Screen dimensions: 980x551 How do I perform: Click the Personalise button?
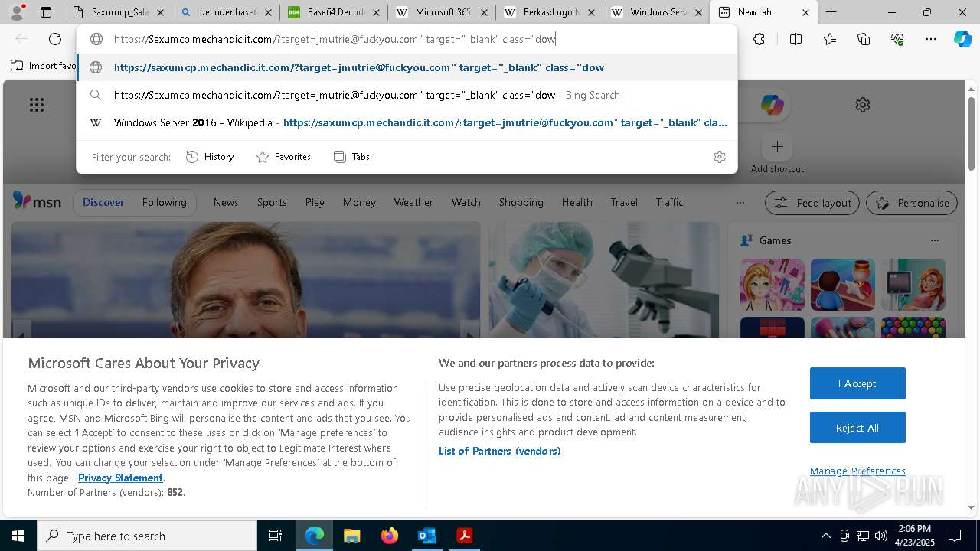pos(912,203)
